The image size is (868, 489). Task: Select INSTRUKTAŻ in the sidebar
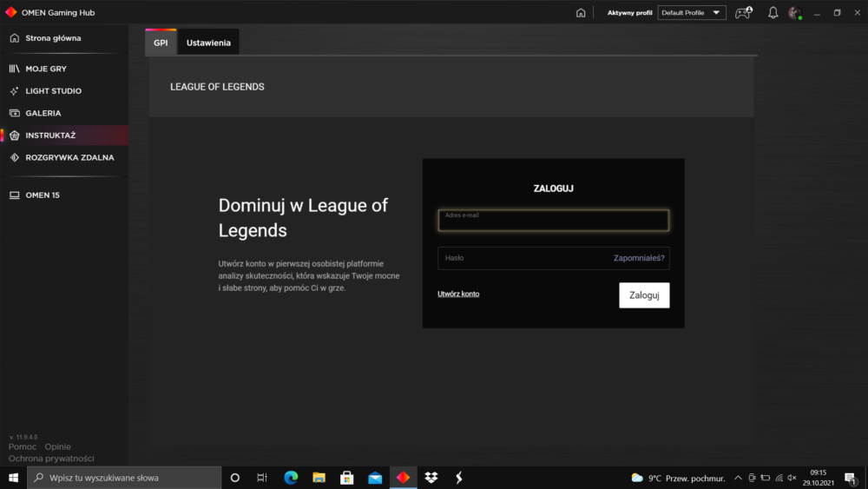(64, 135)
